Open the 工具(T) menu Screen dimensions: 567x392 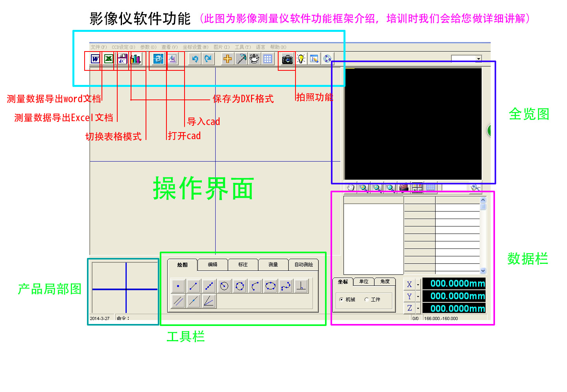[243, 47]
